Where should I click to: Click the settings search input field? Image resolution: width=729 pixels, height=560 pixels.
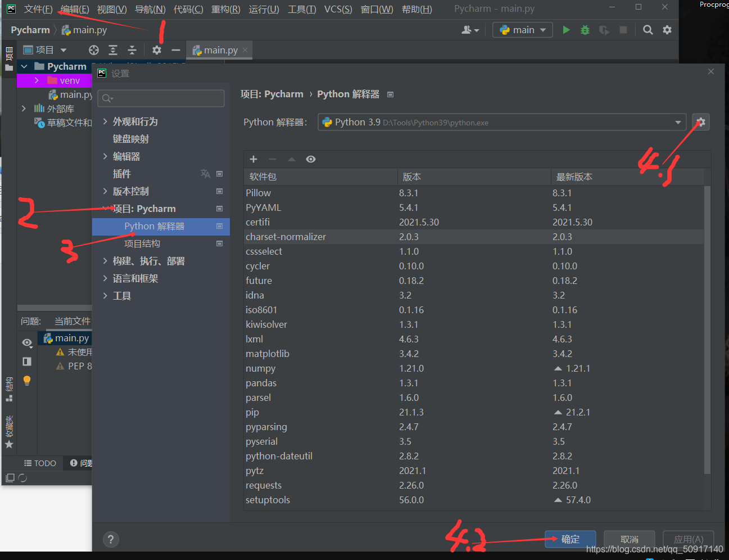[161, 98]
